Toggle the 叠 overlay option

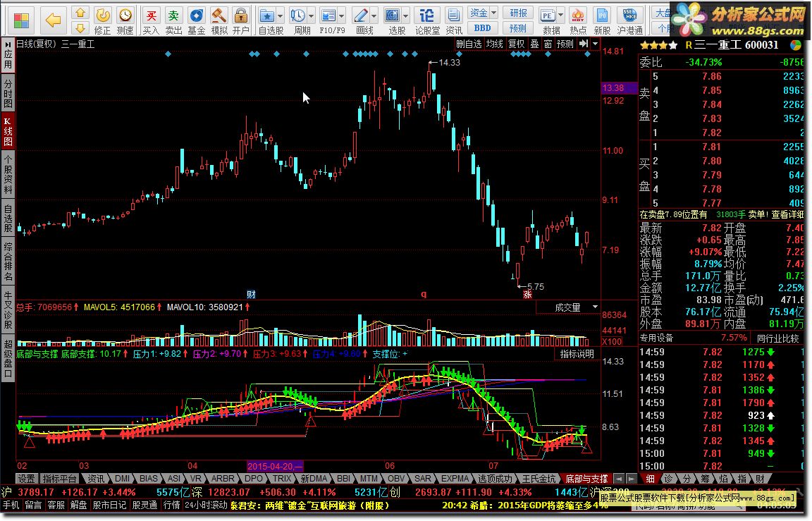pyautogui.click(x=534, y=44)
